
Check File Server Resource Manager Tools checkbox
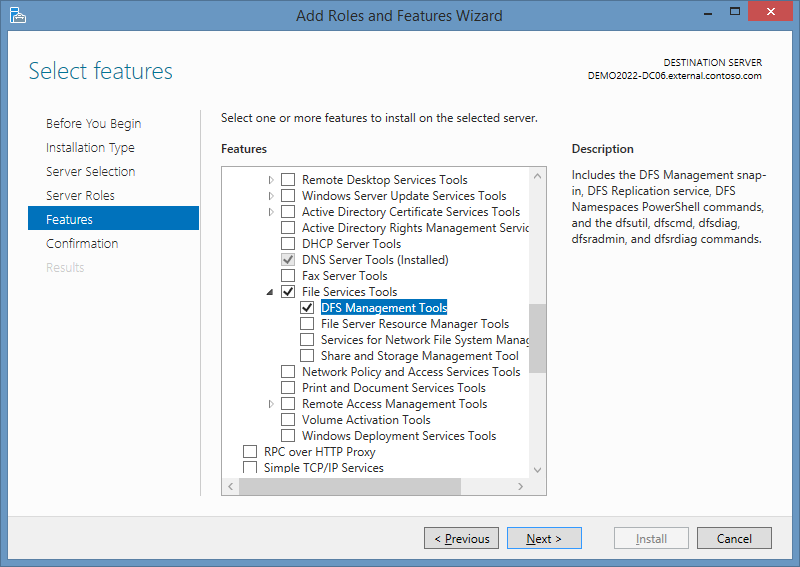point(307,324)
